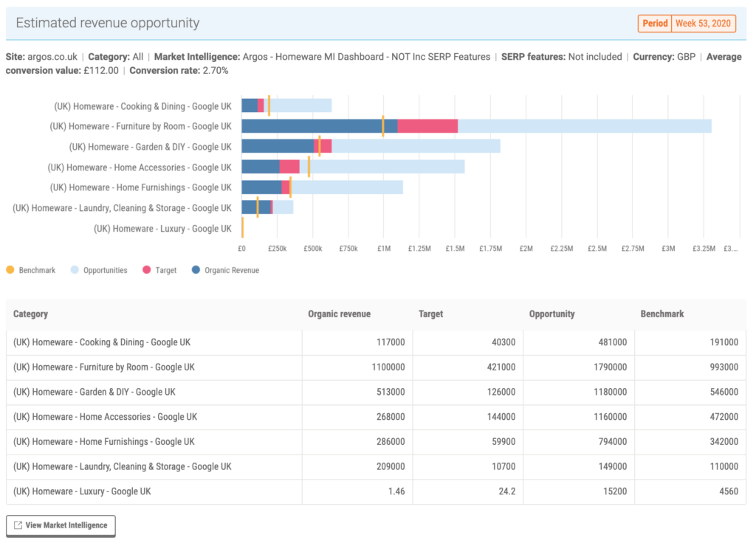
Task: Select the Category column header in the table
Action: point(30,314)
